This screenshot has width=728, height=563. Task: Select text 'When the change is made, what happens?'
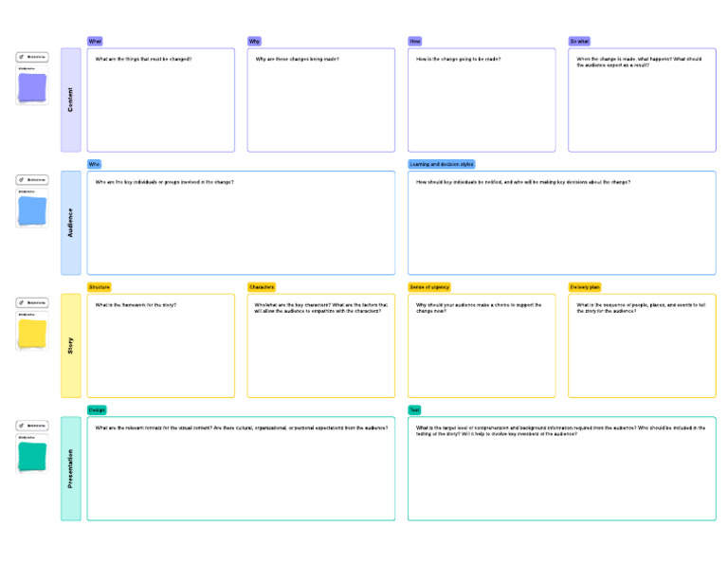point(624,59)
